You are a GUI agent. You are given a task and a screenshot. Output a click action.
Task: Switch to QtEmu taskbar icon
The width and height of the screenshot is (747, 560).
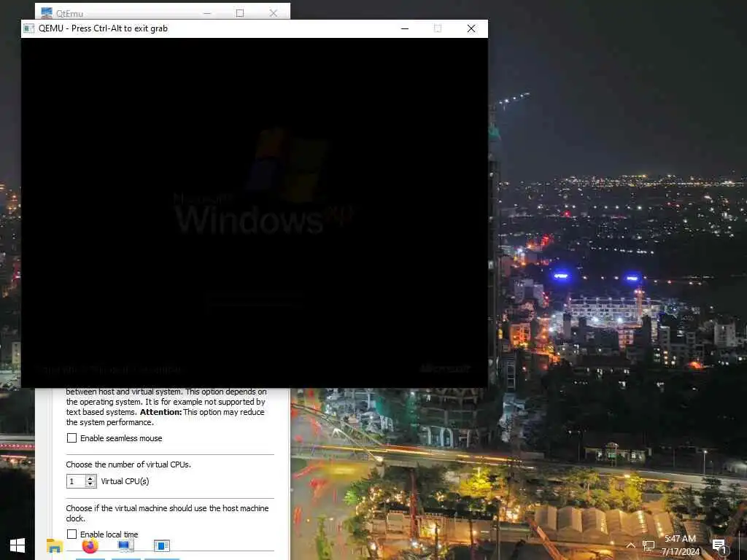coord(125,545)
